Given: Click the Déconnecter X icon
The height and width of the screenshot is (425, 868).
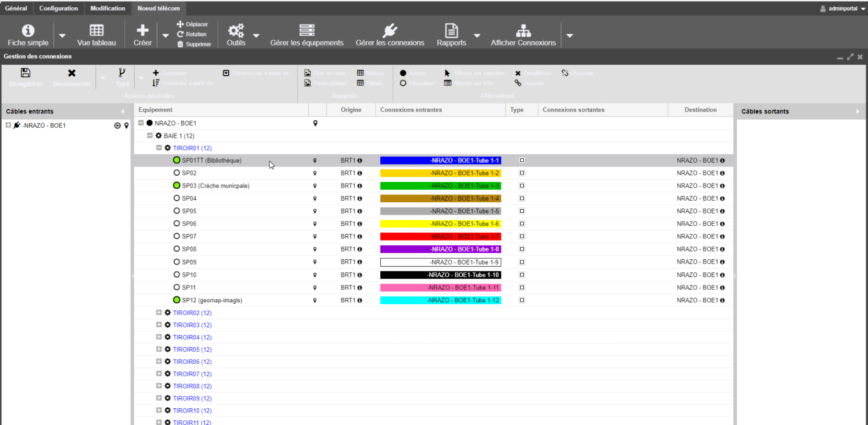Looking at the screenshot, I should [72, 73].
